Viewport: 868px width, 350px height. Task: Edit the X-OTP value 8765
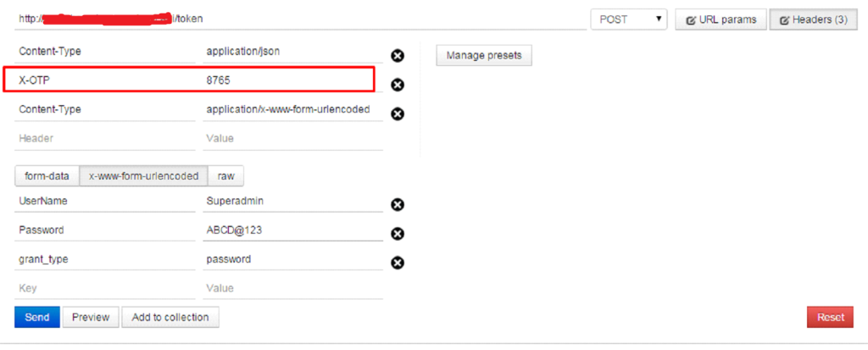292,81
